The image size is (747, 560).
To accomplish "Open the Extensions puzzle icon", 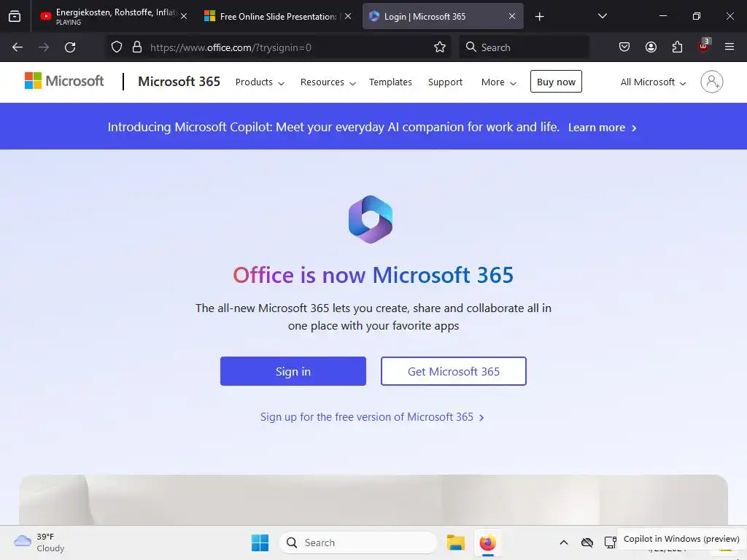I will (677, 47).
